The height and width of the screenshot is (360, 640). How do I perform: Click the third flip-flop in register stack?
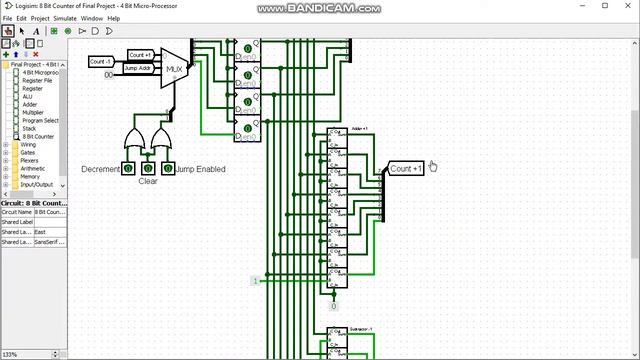click(x=247, y=102)
